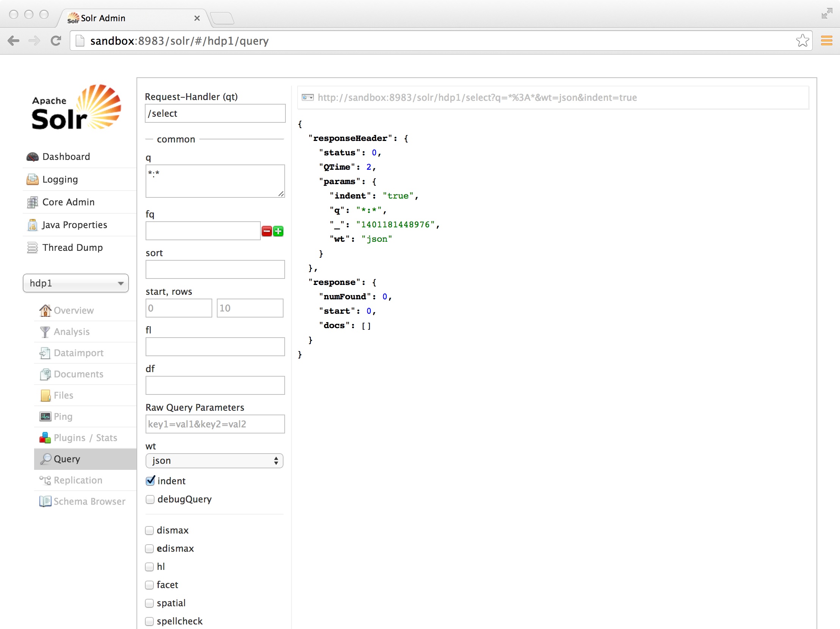This screenshot has width=840, height=629.
Task: Open the Schema Browser menu item
Action: coord(89,501)
